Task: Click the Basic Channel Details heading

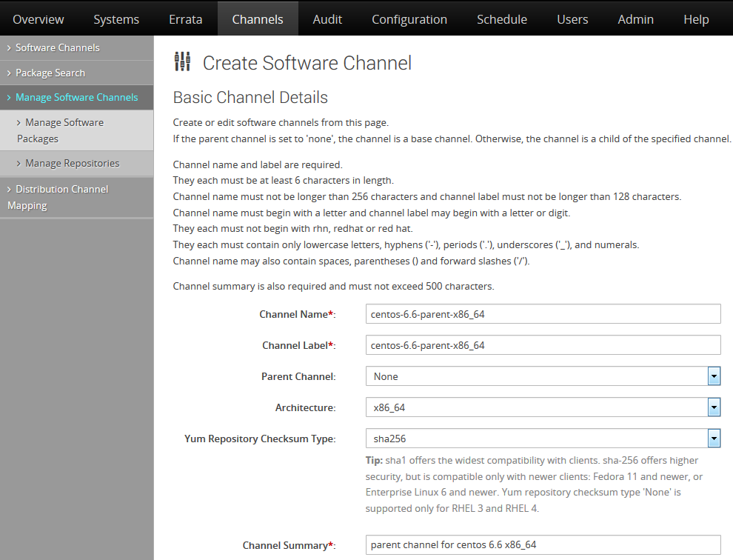Action: point(250,97)
